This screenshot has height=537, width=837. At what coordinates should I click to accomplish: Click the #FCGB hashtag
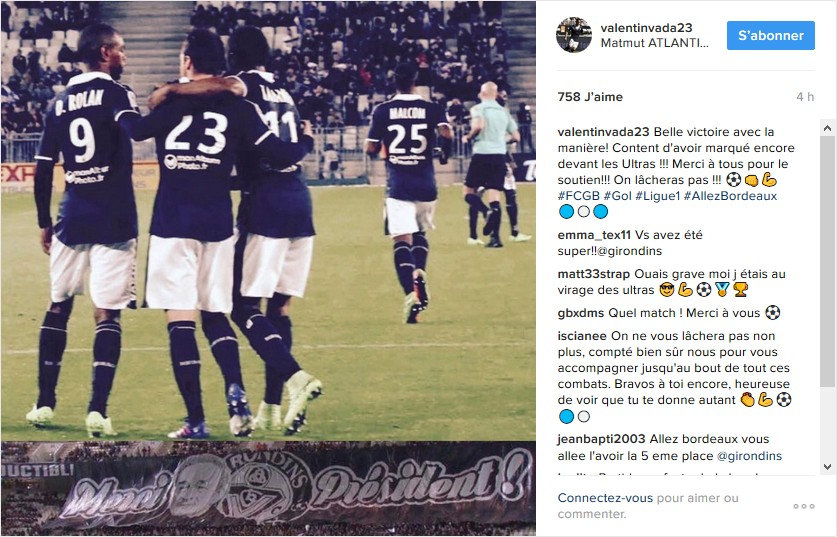pos(579,196)
